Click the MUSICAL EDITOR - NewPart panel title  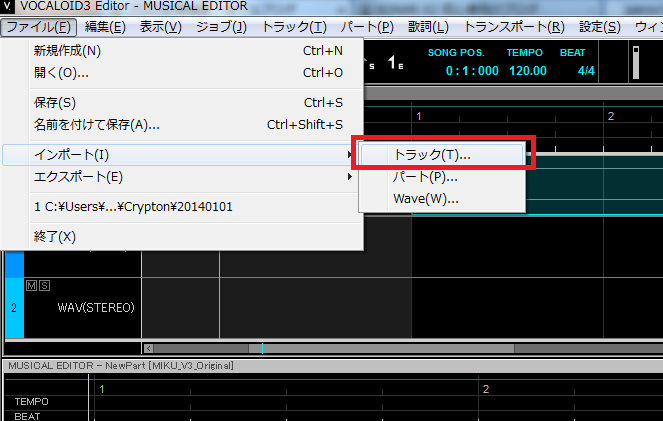121,366
